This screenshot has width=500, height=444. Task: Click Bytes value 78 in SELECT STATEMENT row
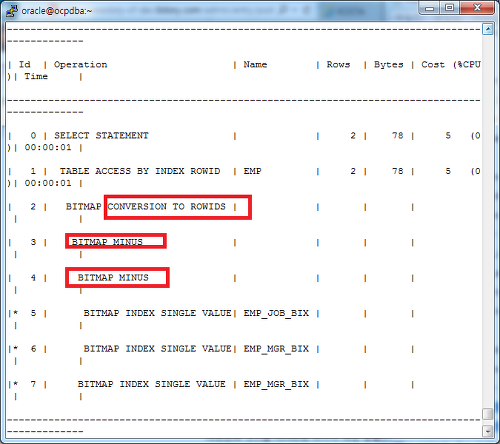click(x=397, y=136)
